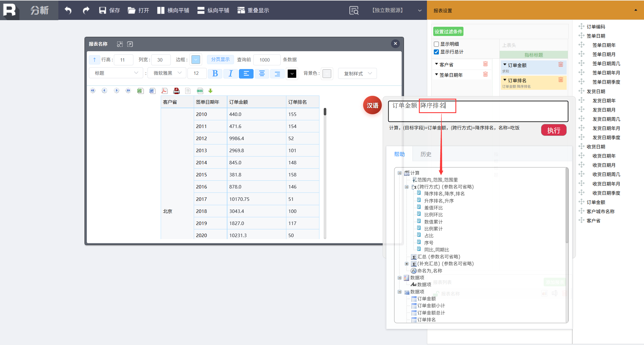Click the CSV export icon
Screen dimensions: 644x345
(200, 91)
